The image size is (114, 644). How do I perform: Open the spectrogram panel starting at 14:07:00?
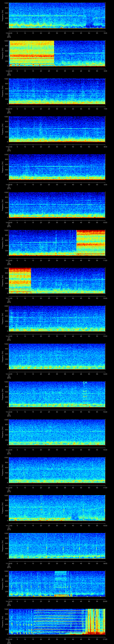click(x=57, y=129)
